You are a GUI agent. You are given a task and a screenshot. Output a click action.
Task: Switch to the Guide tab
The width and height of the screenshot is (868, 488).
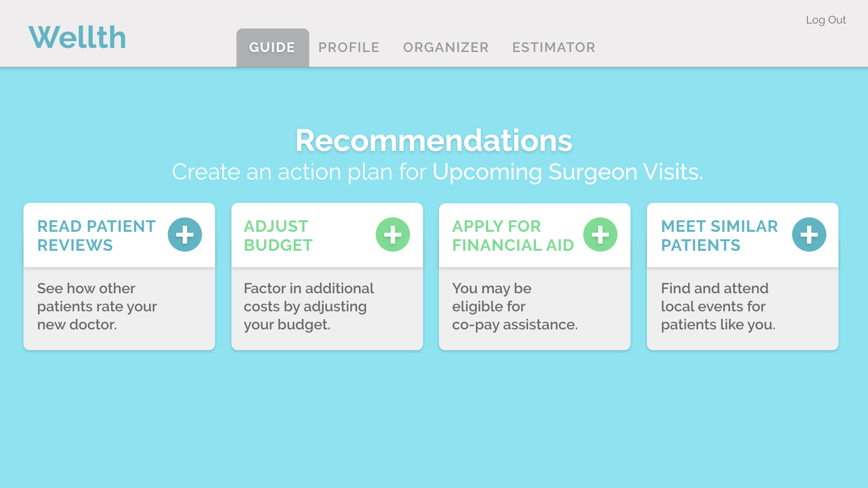272,47
